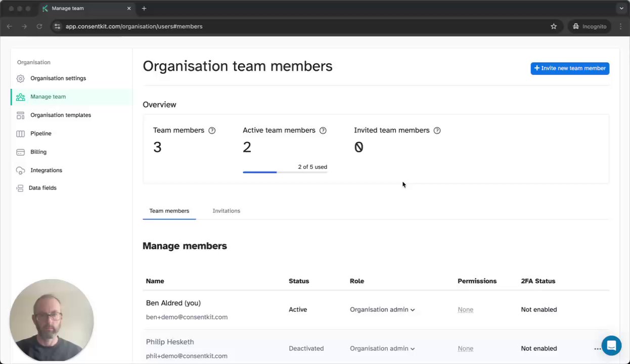Click the Manage team people icon
This screenshot has height=364, width=630.
[x=20, y=97]
